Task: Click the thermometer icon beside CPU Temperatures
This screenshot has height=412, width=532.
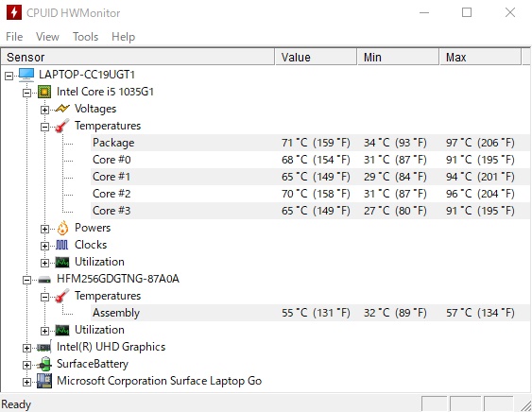Action: click(62, 126)
